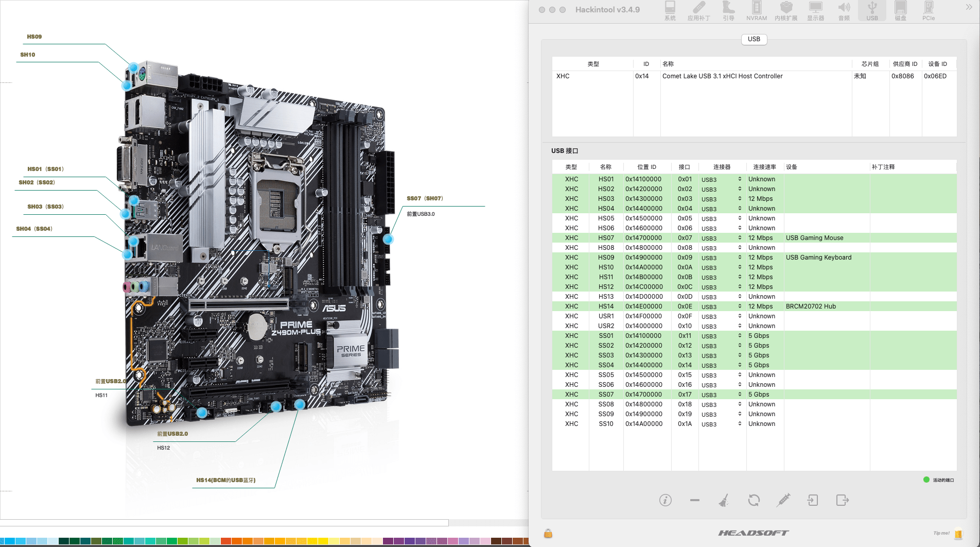Click the Tip me donate icon

tap(958, 534)
